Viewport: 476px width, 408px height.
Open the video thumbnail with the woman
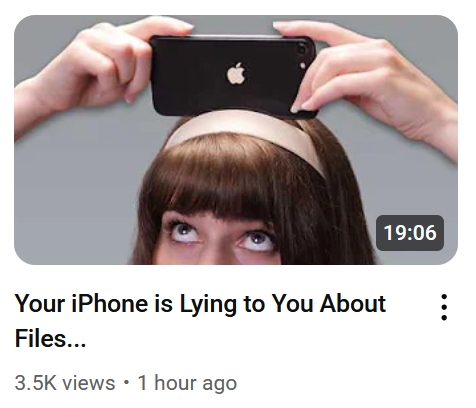point(236,140)
